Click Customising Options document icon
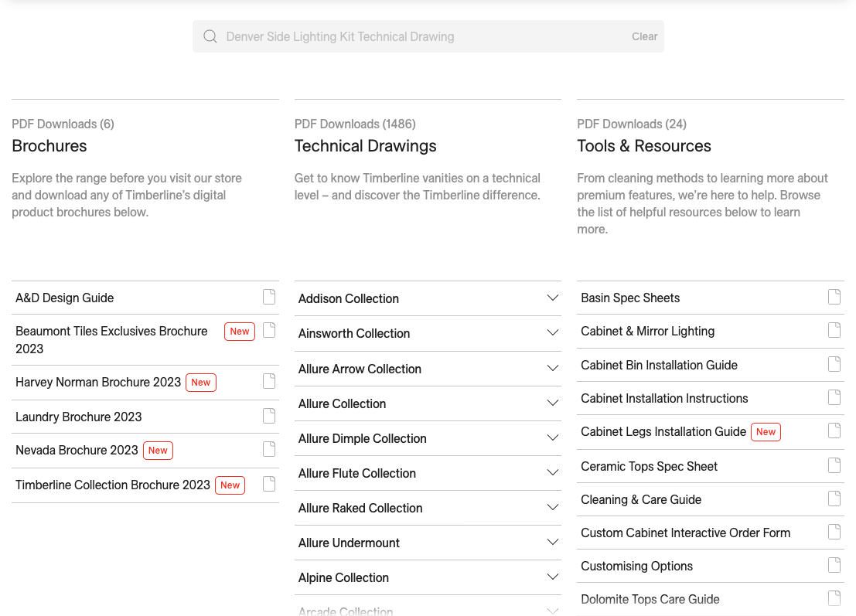This screenshot has width=856, height=616. pyautogui.click(x=834, y=565)
